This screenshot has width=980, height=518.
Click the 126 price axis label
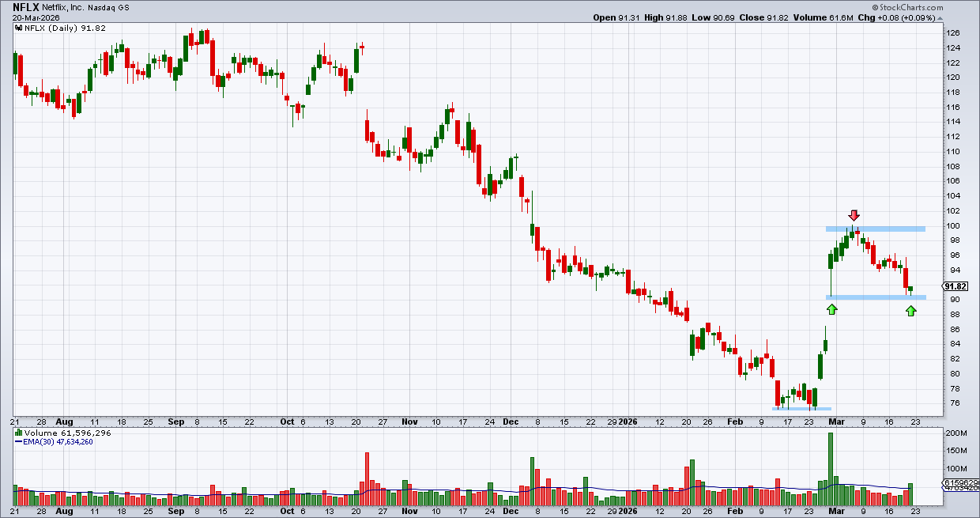coord(954,33)
